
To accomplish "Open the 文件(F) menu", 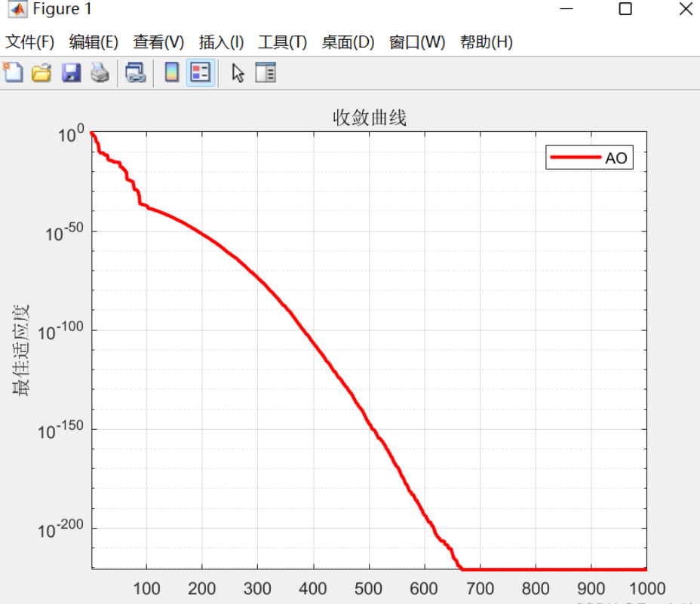I will click(x=28, y=42).
